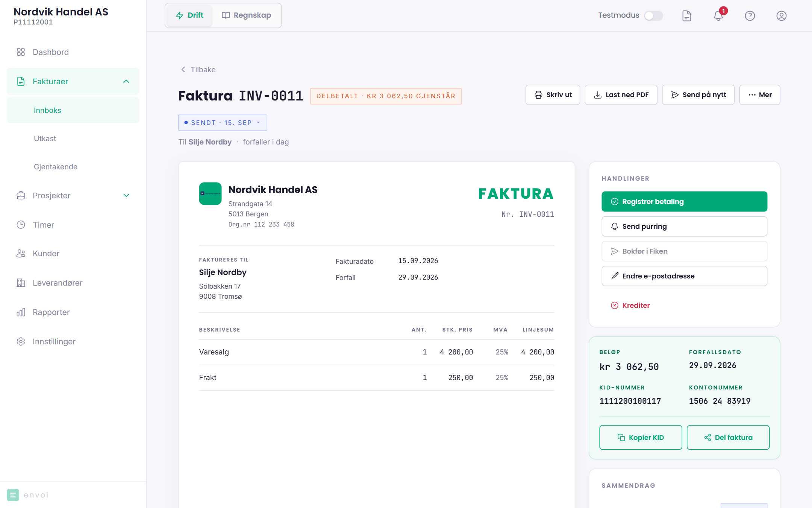Click Send på nytt button

[698, 95]
